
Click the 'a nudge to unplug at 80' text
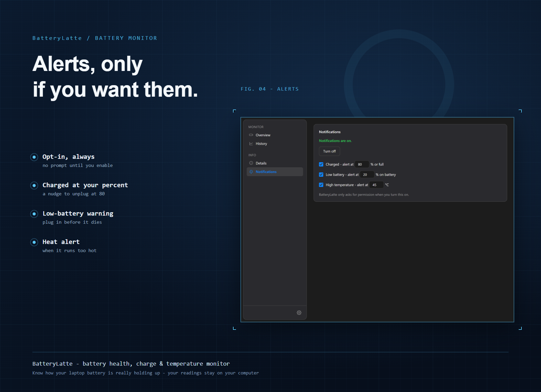click(74, 194)
